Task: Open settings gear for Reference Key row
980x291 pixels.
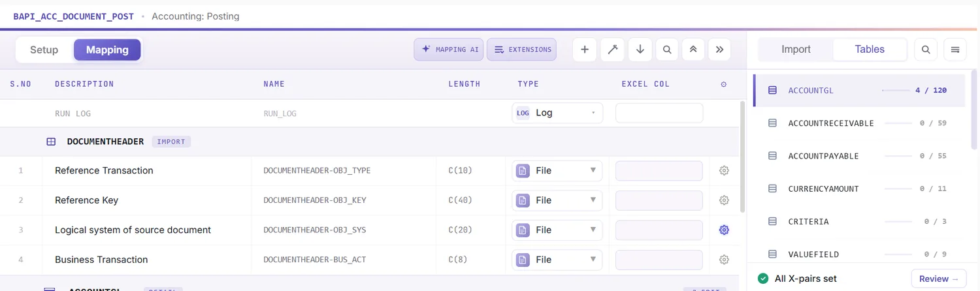Action: coord(724,200)
